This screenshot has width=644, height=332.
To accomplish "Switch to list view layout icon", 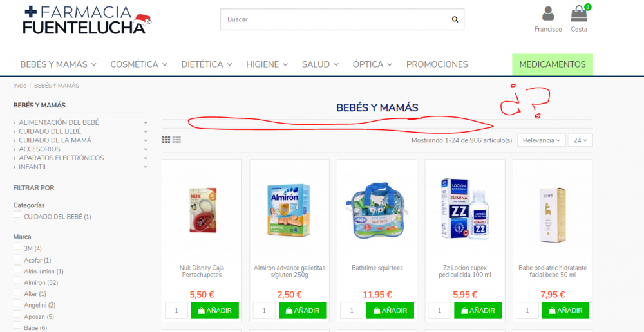I will (176, 140).
